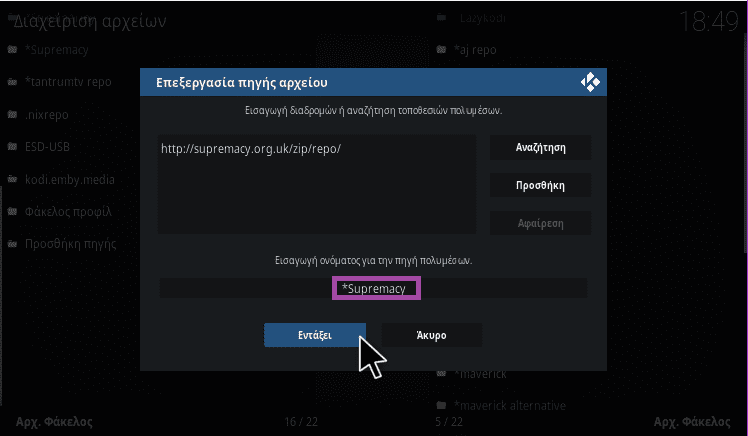Screen dimensions: 748x436
Task: Click drive icon beside ESD-USB
Action: 12,146
